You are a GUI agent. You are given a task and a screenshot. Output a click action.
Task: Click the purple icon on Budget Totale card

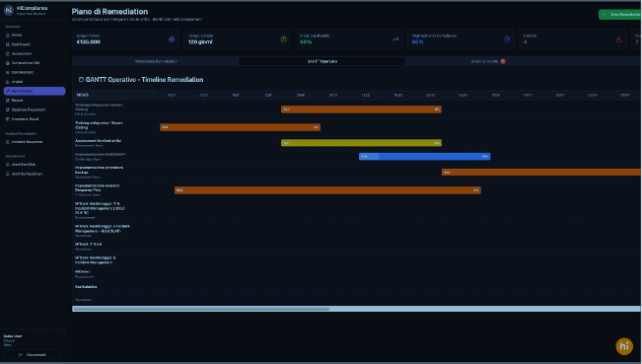click(172, 39)
